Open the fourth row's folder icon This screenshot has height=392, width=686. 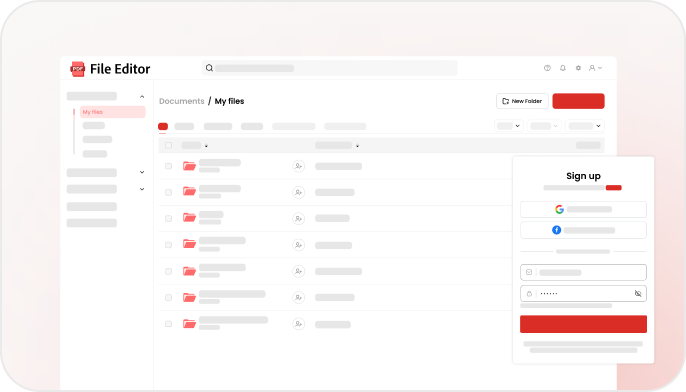coord(189,244)
